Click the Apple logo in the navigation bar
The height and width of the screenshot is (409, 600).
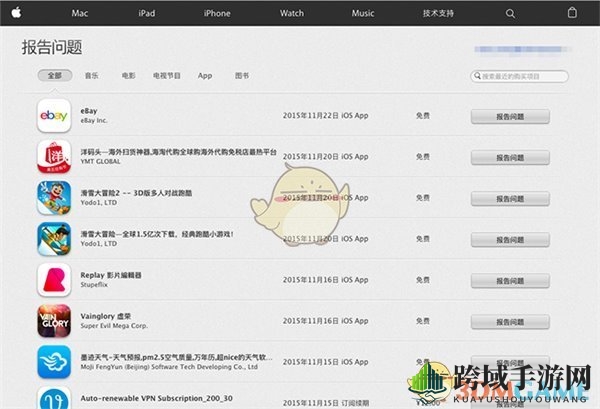click(x=16, y=13)
